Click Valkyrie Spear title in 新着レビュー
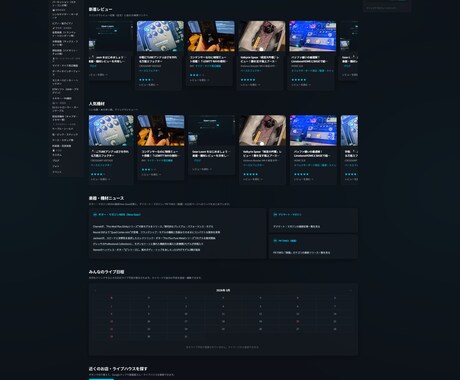 260,59
